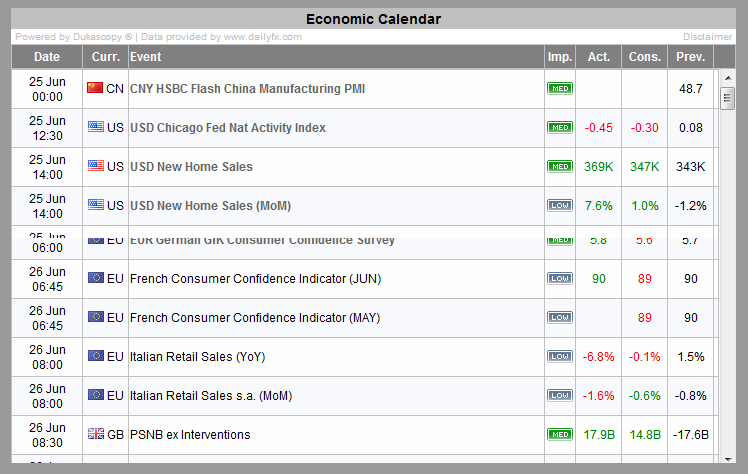Click the US flag beside Chicago Fed Activity Index
The height and width of the screenshot is (474, 748).
(95, 127)
